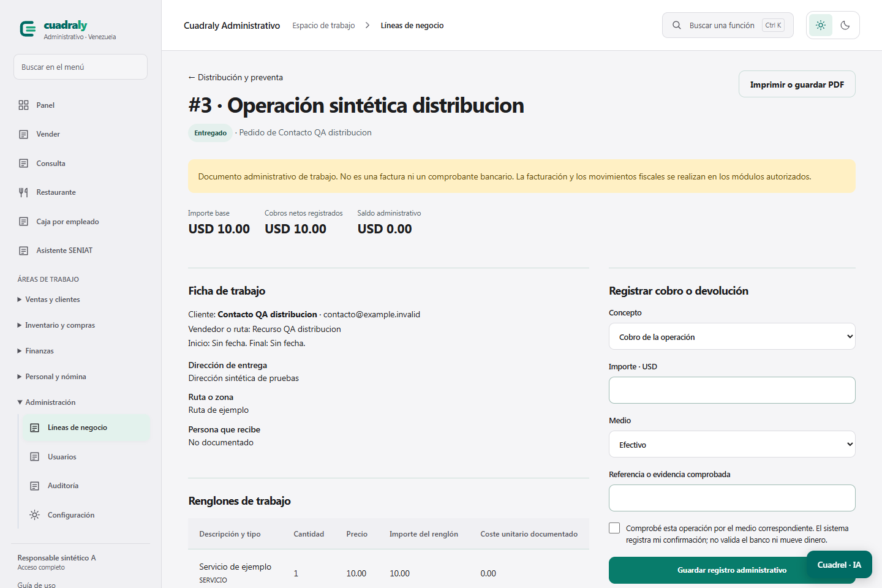Click Espacio de trabajo breadcrumb
This screenshot has height=588, width=882.
(x=323, y=25)
